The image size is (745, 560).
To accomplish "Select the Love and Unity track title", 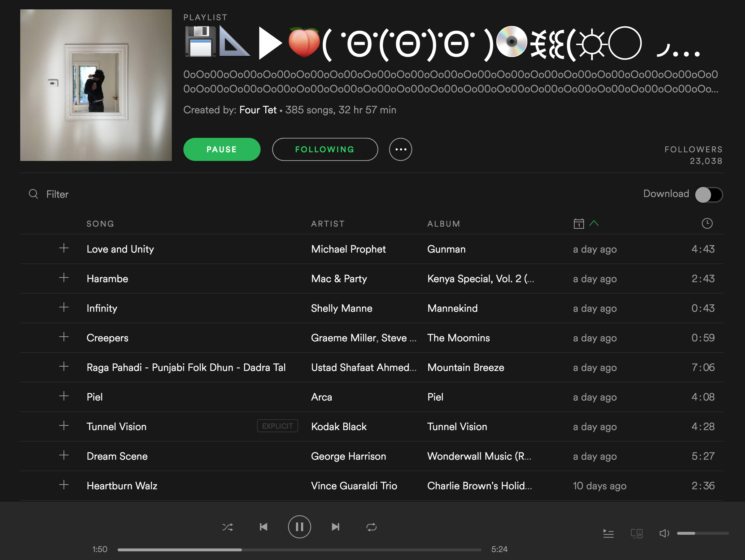I will click(120, 249).
